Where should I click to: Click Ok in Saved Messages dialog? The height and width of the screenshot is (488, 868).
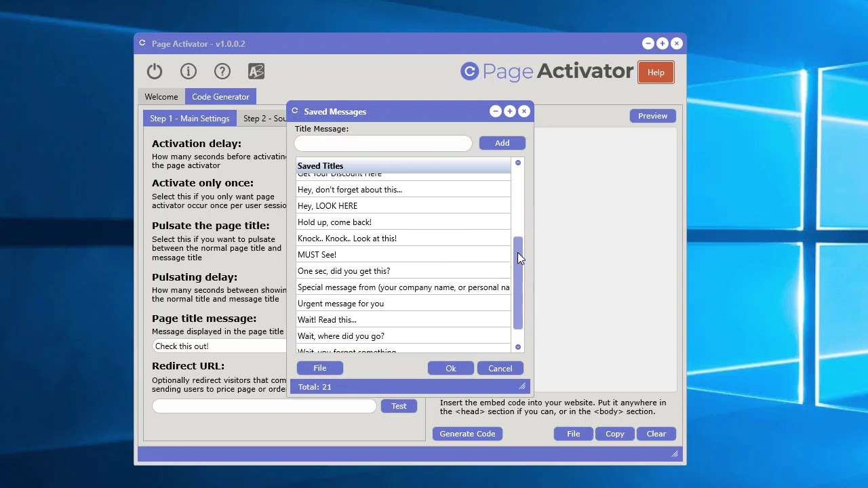[x=451, y=369]
